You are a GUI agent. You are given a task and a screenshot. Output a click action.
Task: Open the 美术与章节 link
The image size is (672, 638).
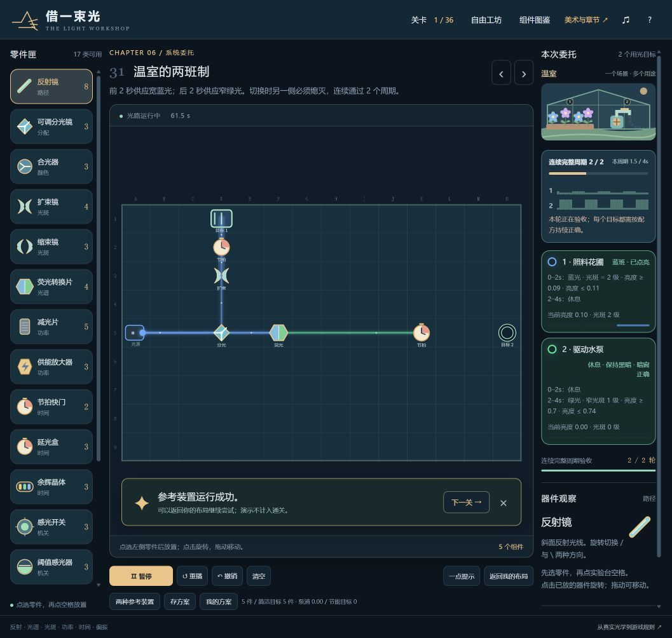click(x=586, y=20)
